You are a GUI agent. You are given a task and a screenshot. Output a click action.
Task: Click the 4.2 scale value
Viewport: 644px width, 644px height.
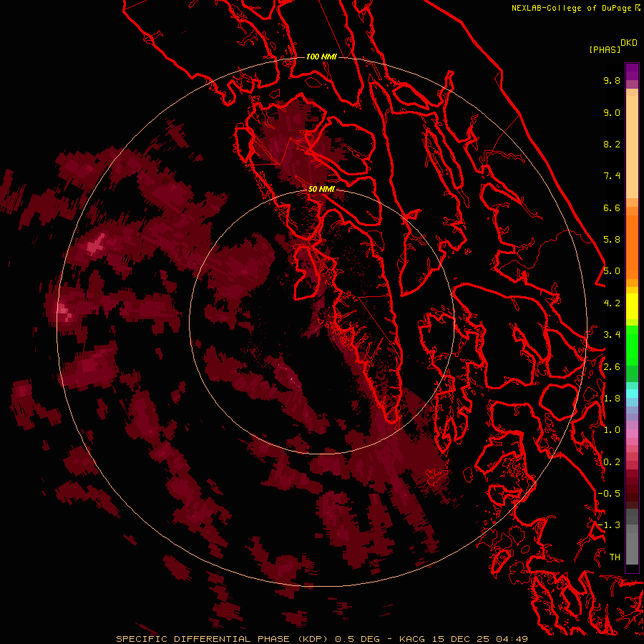click(612, 303)
